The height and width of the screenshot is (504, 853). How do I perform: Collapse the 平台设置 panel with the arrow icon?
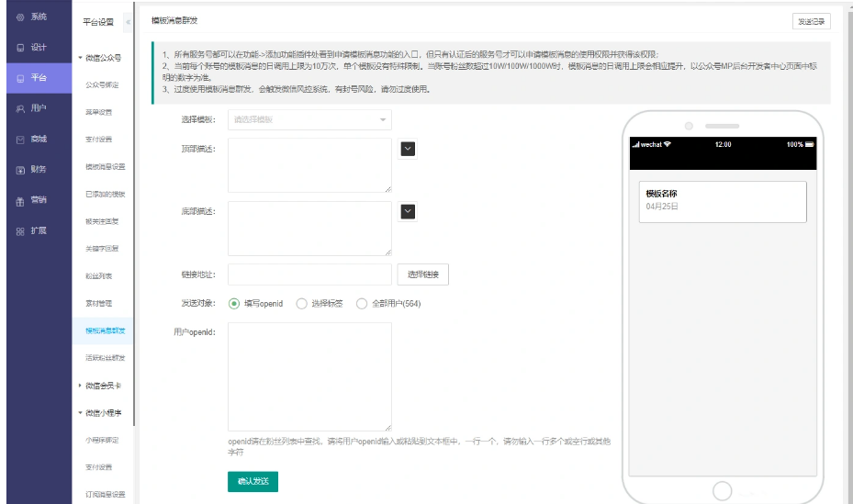127,21
